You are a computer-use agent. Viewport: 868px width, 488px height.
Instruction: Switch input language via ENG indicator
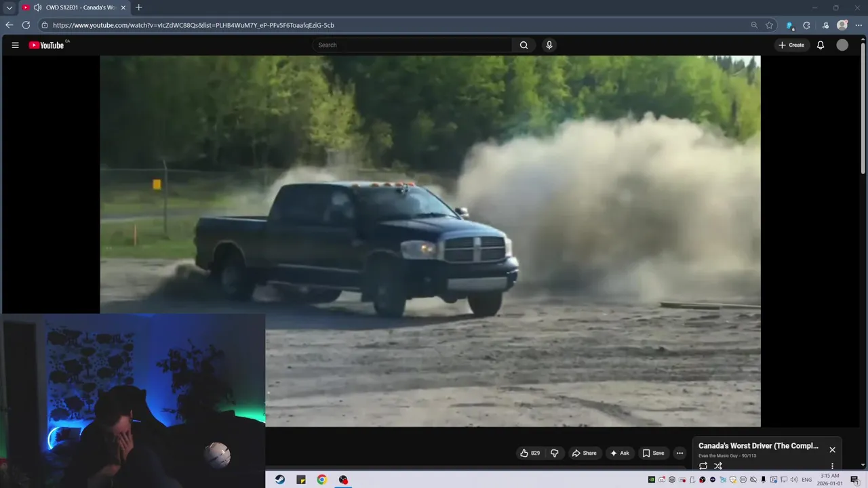[807, 480]
